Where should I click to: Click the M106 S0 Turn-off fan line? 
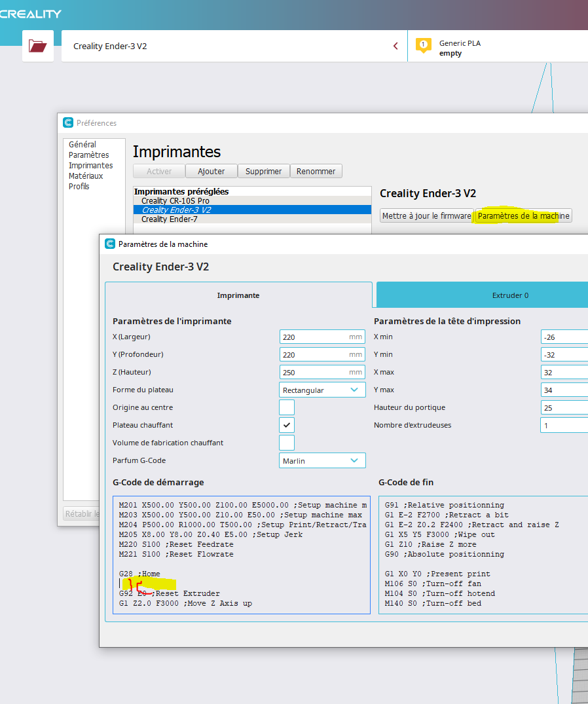tap(433, 584)
